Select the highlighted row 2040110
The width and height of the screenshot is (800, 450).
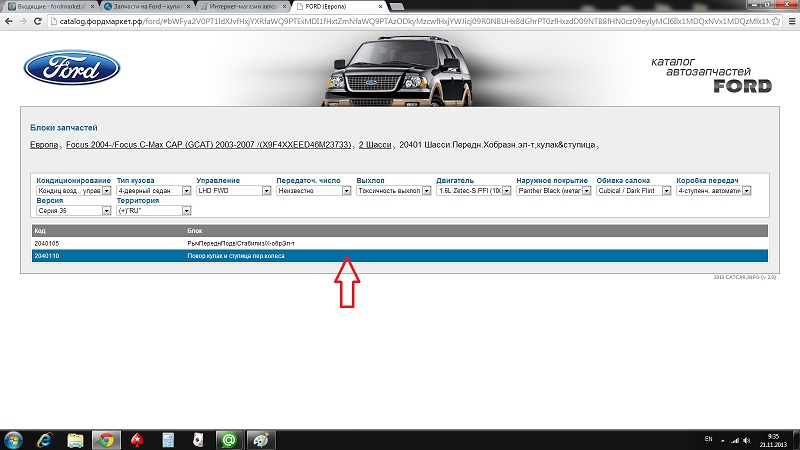point(399,256)
